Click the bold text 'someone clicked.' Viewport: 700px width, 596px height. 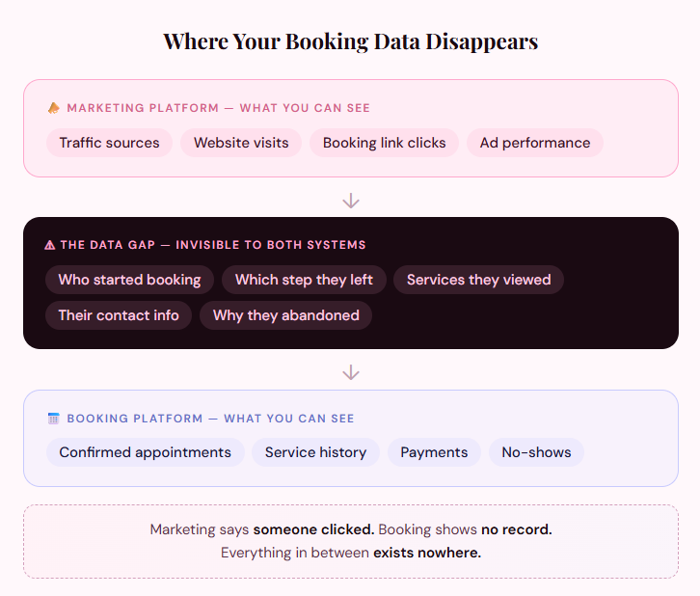tap(313, 529)
